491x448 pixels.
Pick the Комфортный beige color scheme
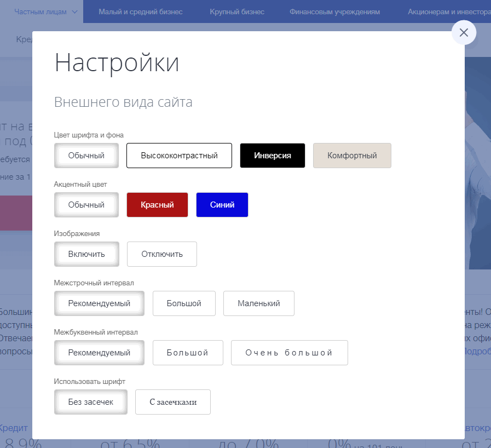(x=352, y=156)
